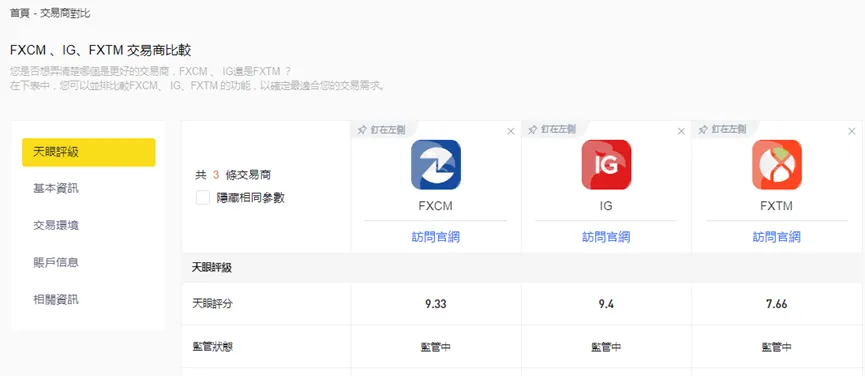Image resolution: width=865 pixels, height=376 pixels.
Task: Pin the FXTM column to the left
Action: (x=723, y=130)
